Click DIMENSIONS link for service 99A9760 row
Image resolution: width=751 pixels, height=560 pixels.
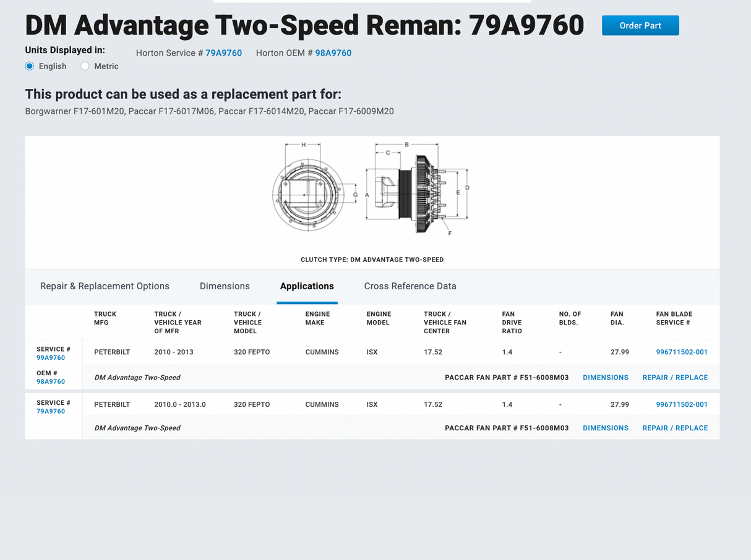tap(606, 378)
